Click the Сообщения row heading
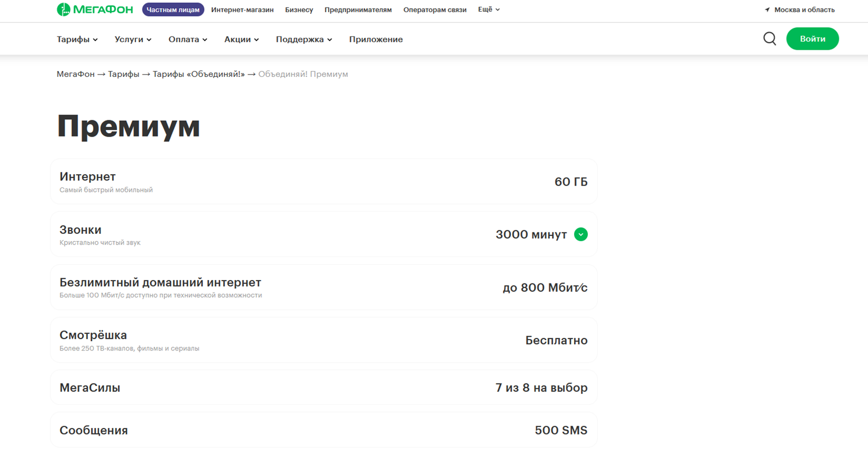 point(94,430)
